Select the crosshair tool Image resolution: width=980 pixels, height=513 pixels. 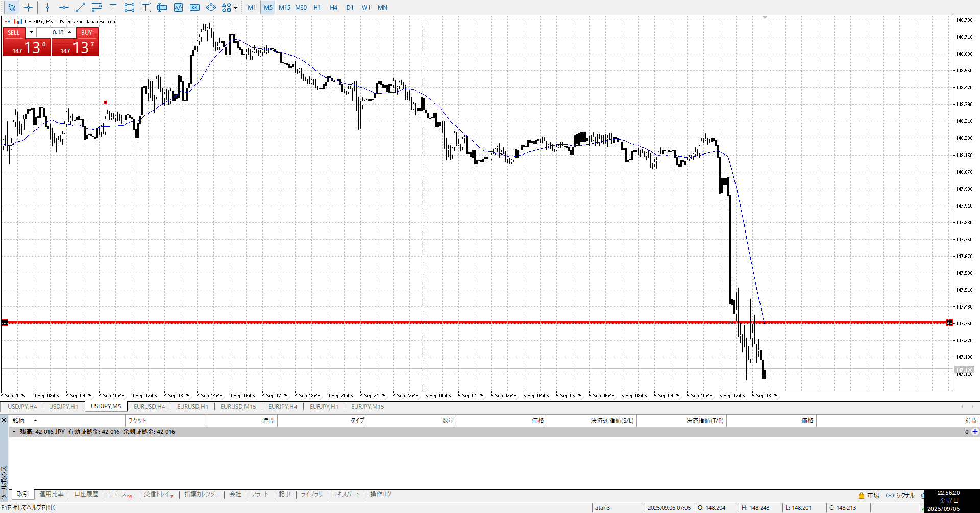[28, 8]
